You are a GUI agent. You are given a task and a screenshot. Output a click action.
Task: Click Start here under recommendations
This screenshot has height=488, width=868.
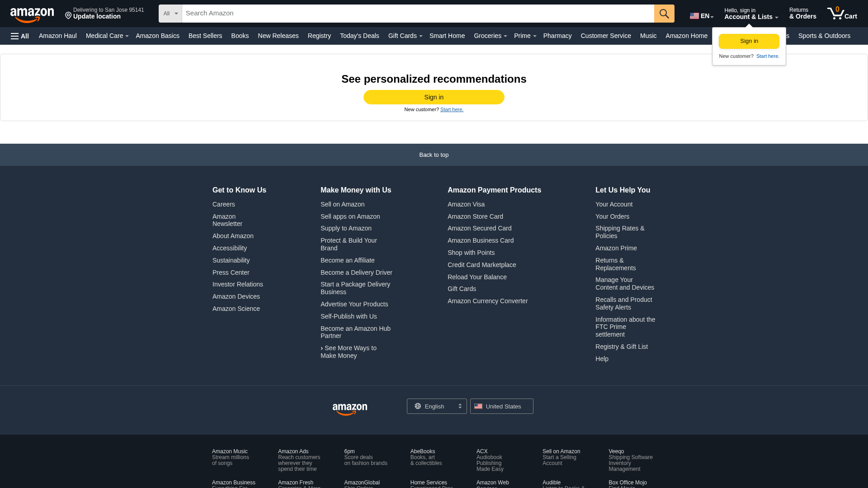(452, 109)
